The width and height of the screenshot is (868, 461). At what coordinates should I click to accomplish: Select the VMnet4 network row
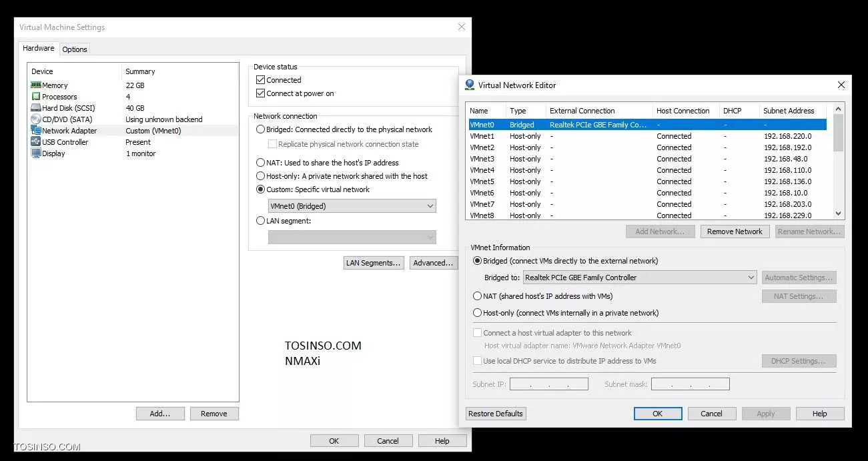click(647, 170)
